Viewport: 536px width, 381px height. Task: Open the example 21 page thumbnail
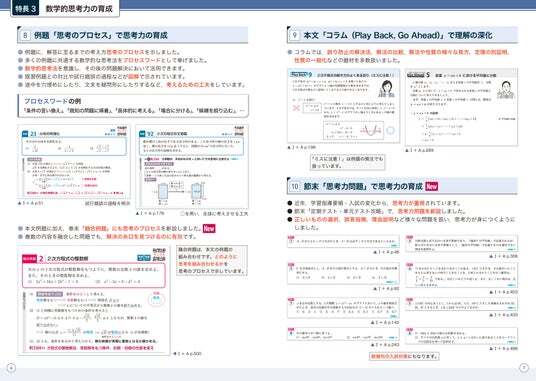[x=74, y=161]
